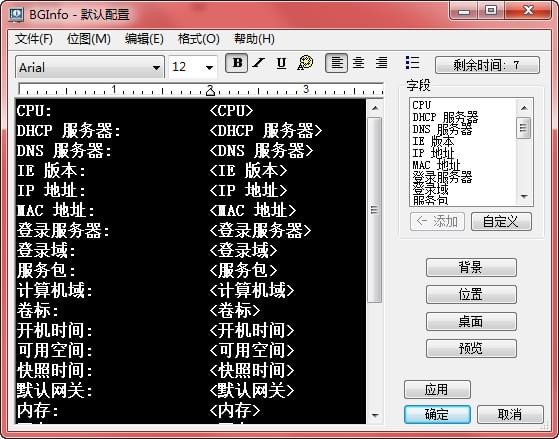
Task: Click the 背景 button
Action: pos(471,267)
